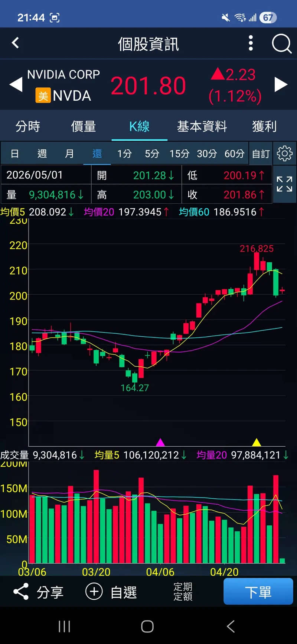Tap the 高 203.00 high price cell
Image resolution: width=297 pixels, height=644 pixels.
136,194
